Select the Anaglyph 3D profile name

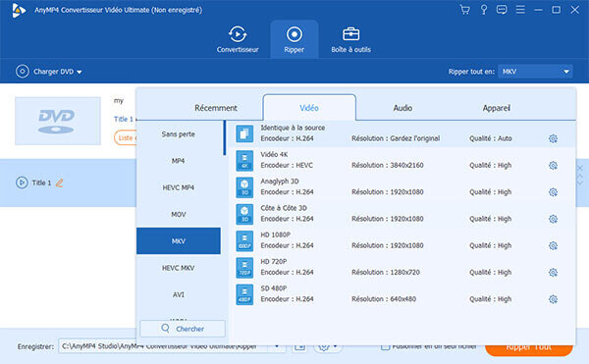point(280,182)
